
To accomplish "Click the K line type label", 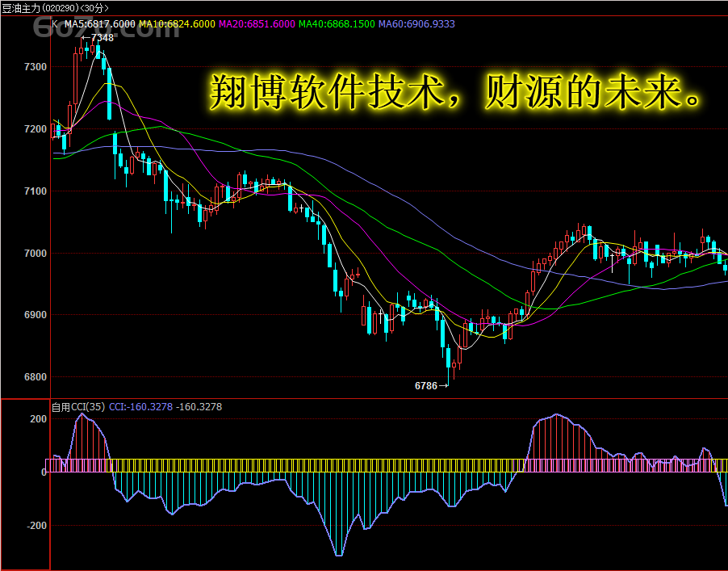I will tap(55, 24).
